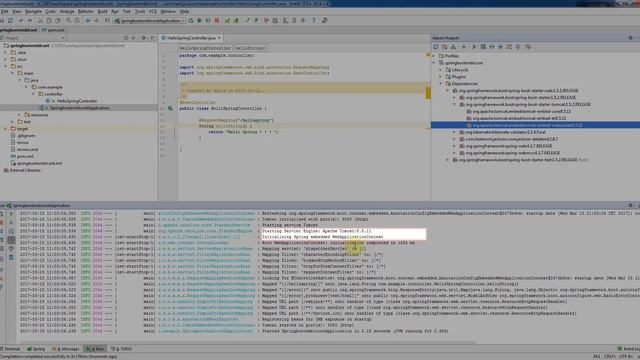Toggle scroll to end in Run console
This screenshot has width=640, height=360.
11,240
